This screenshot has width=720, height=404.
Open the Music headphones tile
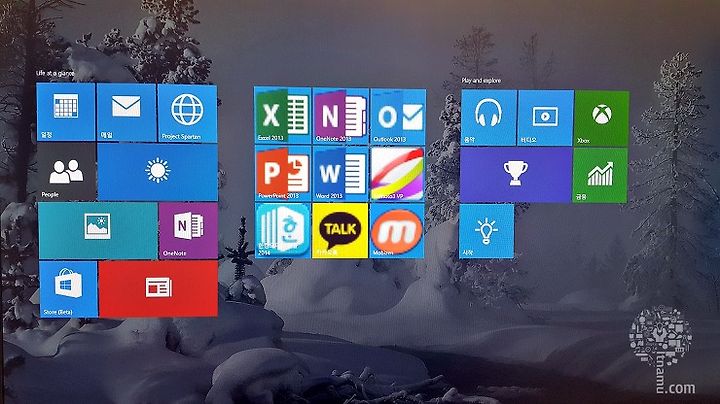[489, 118]
